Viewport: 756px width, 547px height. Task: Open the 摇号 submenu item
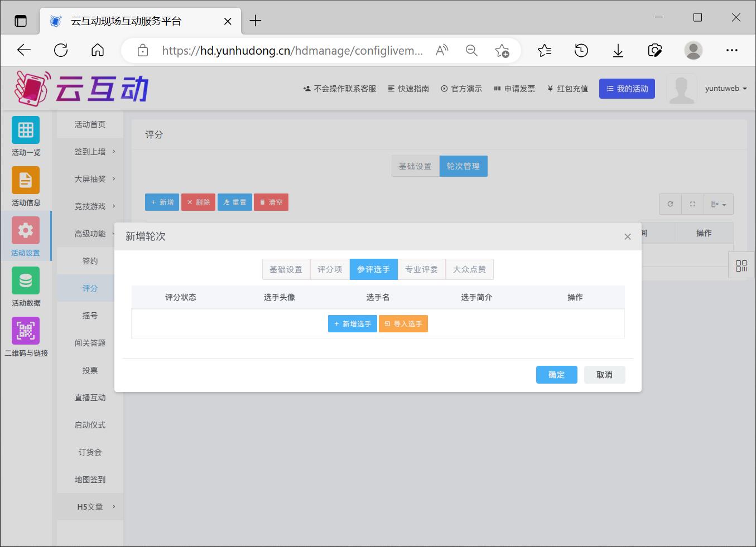click(x=90, y=316)
